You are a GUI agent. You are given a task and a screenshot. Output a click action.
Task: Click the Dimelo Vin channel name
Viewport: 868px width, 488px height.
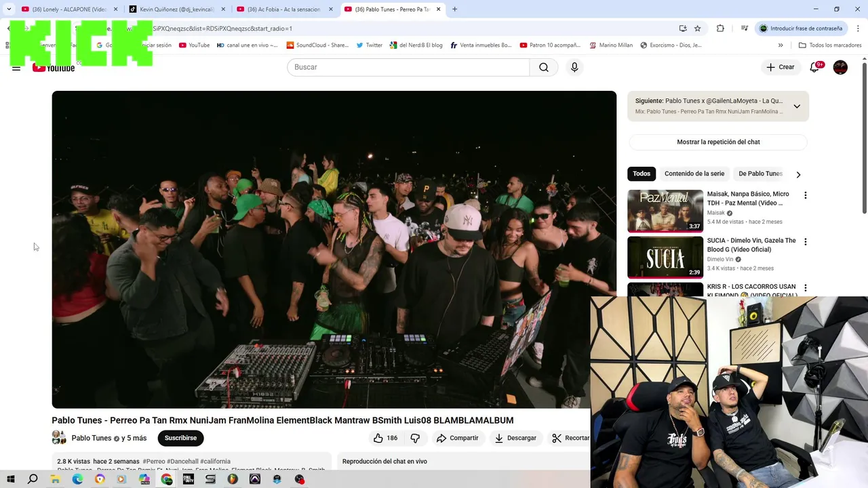tap(720, 260)
